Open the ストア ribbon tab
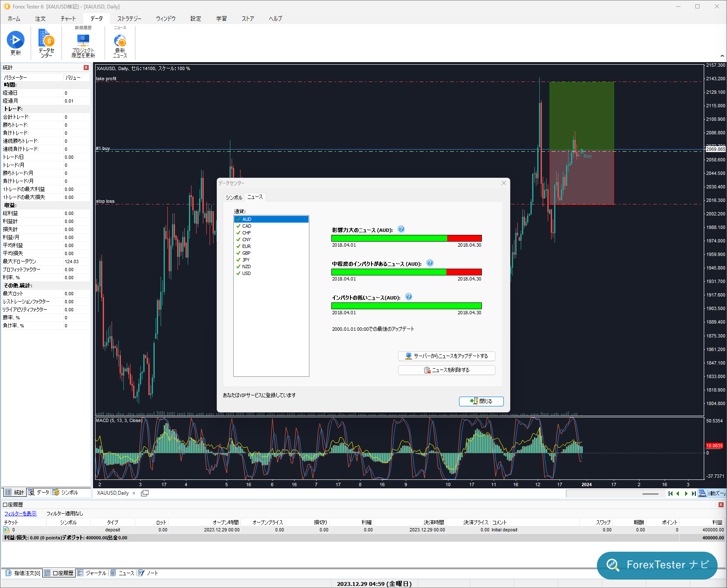 (248, 19)
